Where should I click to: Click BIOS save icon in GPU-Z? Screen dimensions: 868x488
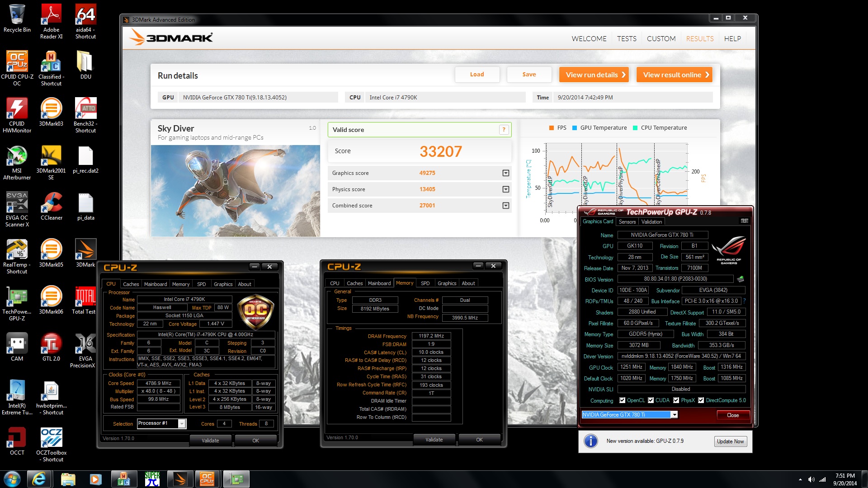tap(741, 279)
